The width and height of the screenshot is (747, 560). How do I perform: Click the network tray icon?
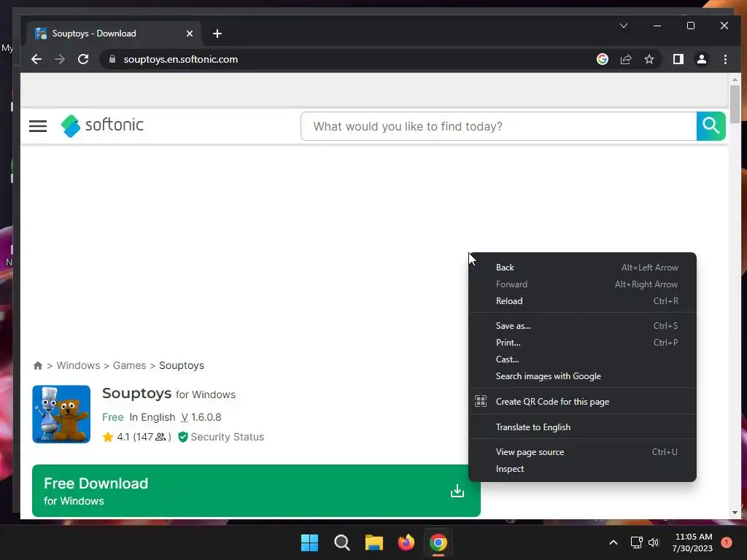coord(636,542)
